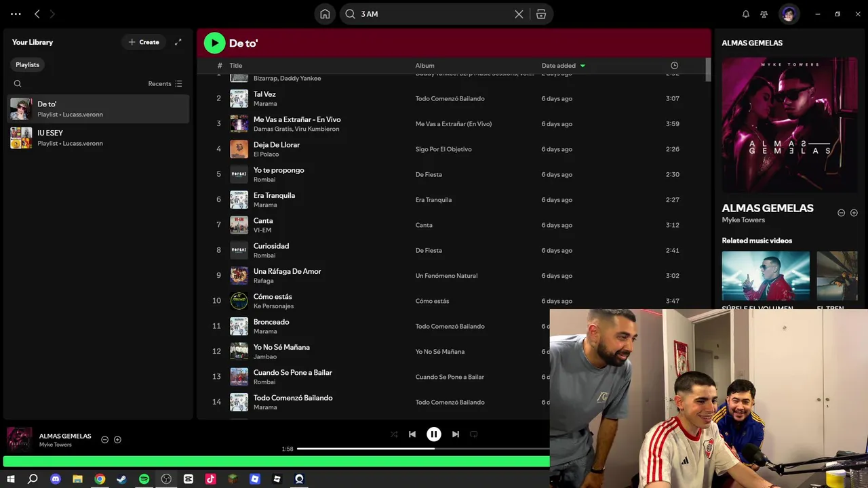
Task: Open the De to' playlist in library
Action: (98, 109)
